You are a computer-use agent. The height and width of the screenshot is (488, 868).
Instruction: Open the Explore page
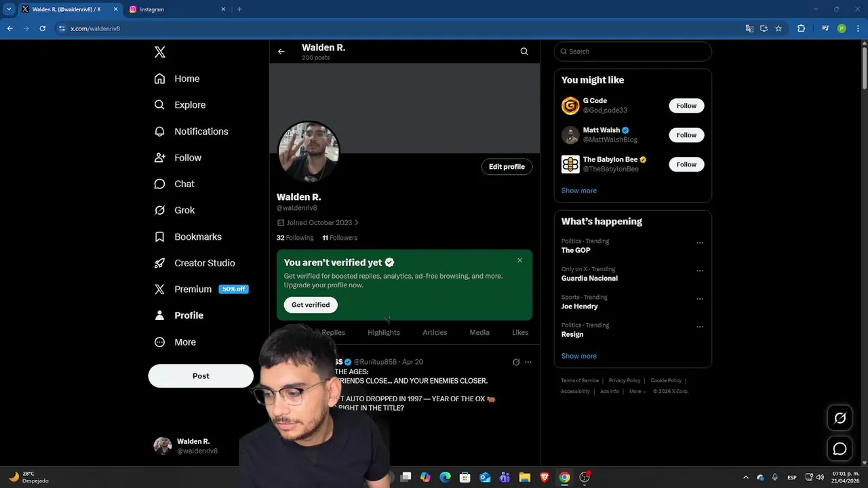(x=180, y=105)
